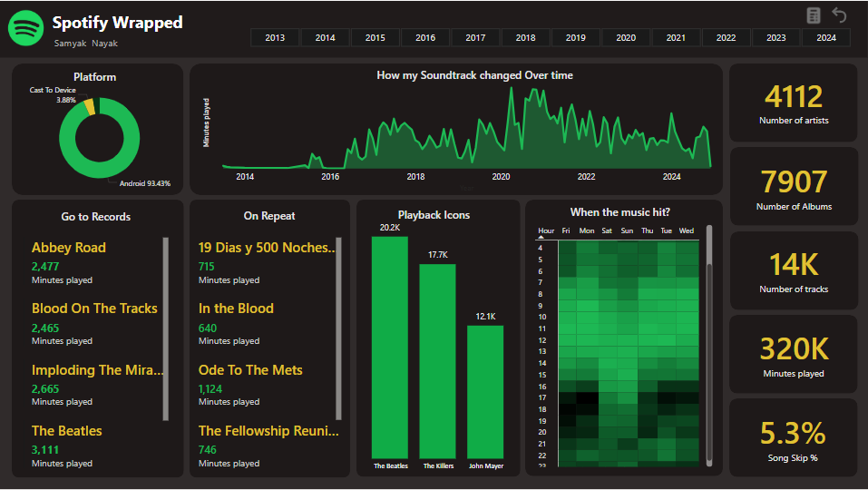Select the 2017 year filter
Viewport: 868px width, 490px height.
coord(475,37)
